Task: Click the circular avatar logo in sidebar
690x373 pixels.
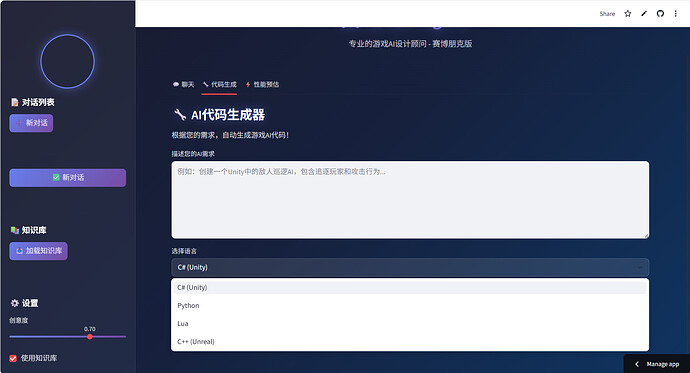Action: 67,61
